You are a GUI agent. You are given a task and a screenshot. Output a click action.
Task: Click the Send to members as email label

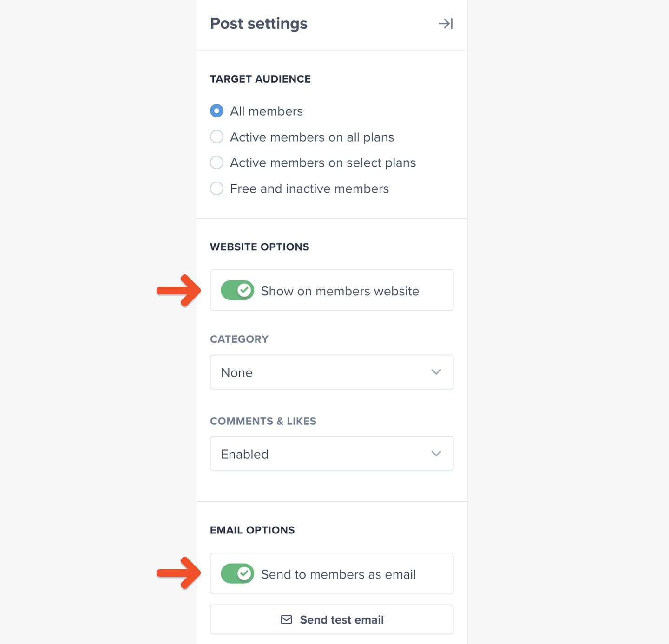tap(338, 574)
